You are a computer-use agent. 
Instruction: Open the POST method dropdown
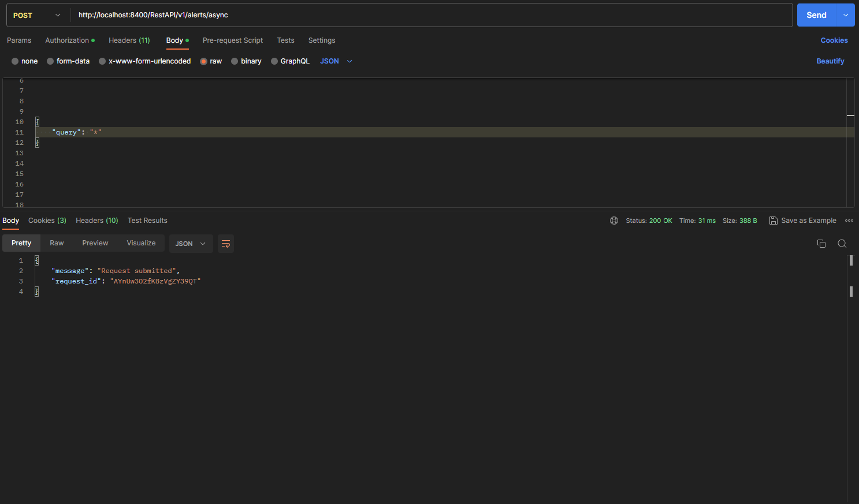(x=37, y=14)
